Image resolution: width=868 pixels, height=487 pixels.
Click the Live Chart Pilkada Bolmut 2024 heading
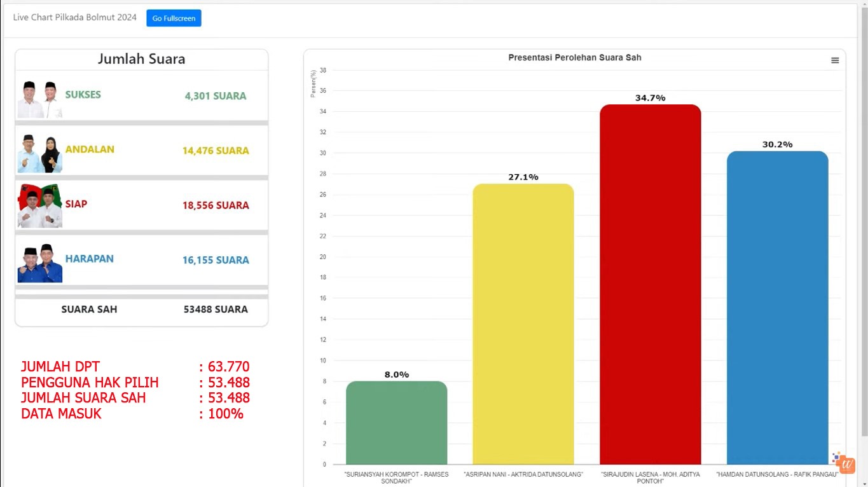75,17
